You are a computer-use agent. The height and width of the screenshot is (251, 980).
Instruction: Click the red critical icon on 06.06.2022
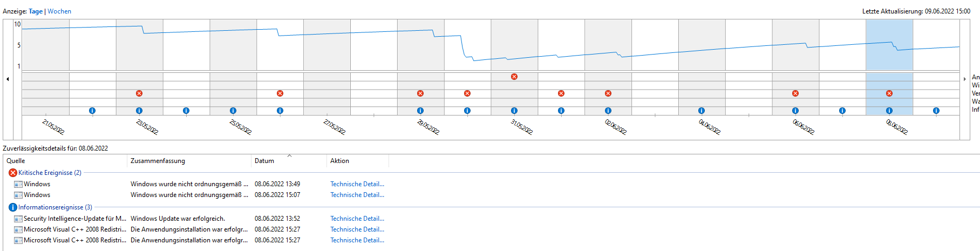[x=795, y=93]
